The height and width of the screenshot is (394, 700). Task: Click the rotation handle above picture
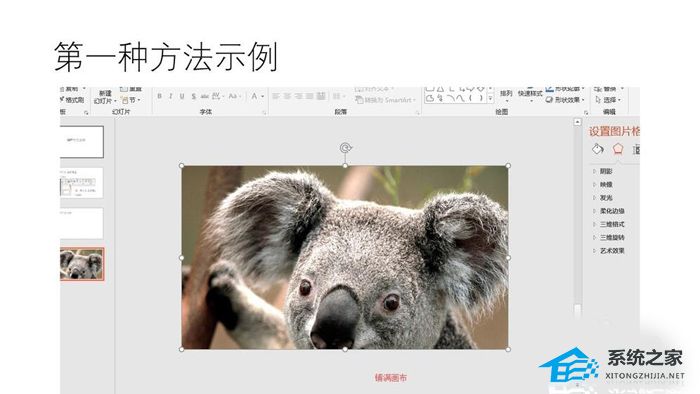[x=346, y=148]
